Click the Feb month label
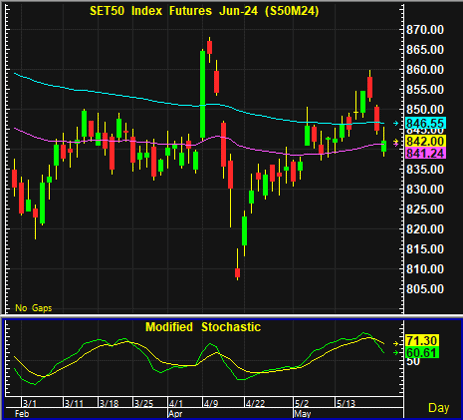The height and width of the screenshot is (420, 463). 22,414
